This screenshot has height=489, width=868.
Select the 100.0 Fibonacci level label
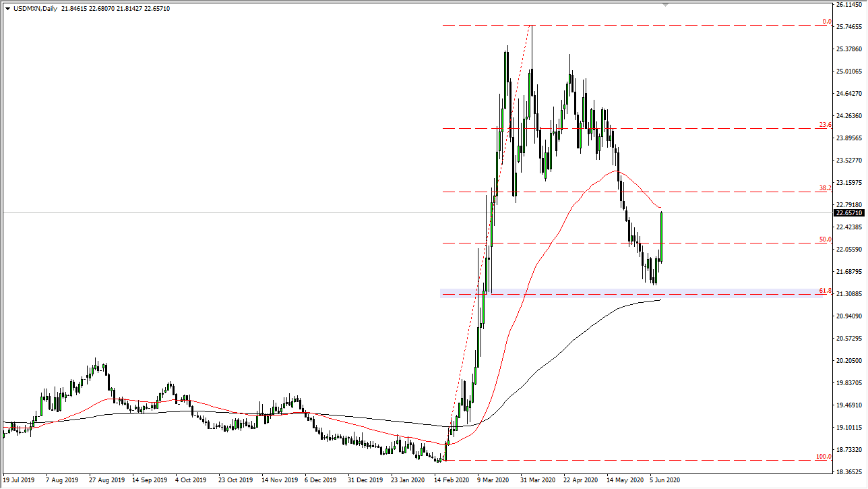[824, 457]
